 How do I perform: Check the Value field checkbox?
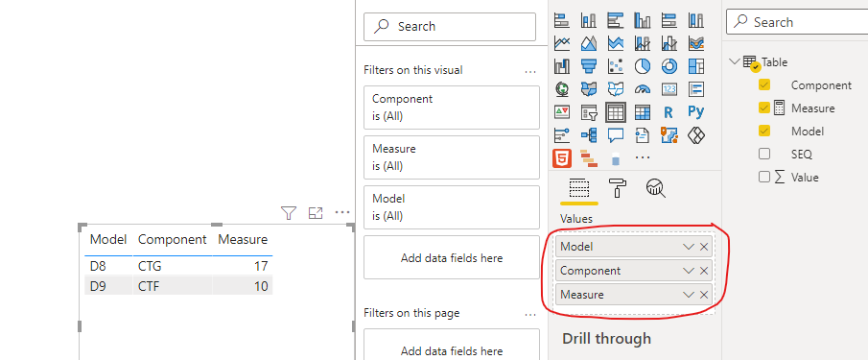point(764,178)
